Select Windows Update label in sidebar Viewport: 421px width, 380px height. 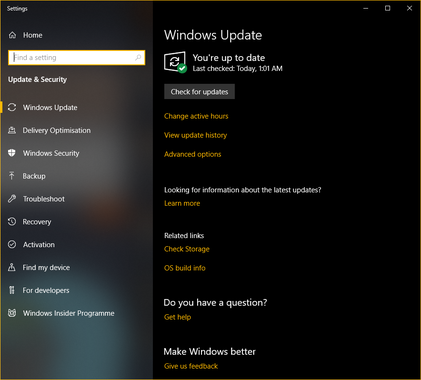click(x=50, y=107)
